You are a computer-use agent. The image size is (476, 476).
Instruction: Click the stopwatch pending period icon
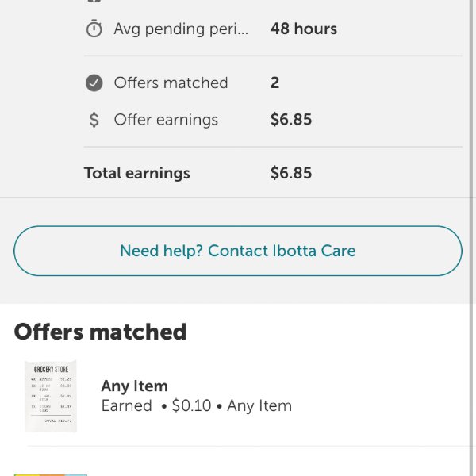(x=94, y=29)
